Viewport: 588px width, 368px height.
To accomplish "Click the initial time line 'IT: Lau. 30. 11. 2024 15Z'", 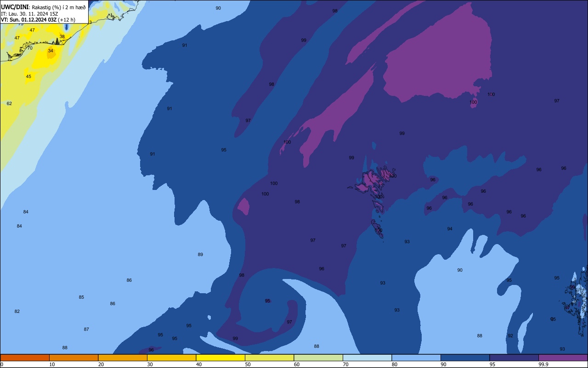I will 29,13.
